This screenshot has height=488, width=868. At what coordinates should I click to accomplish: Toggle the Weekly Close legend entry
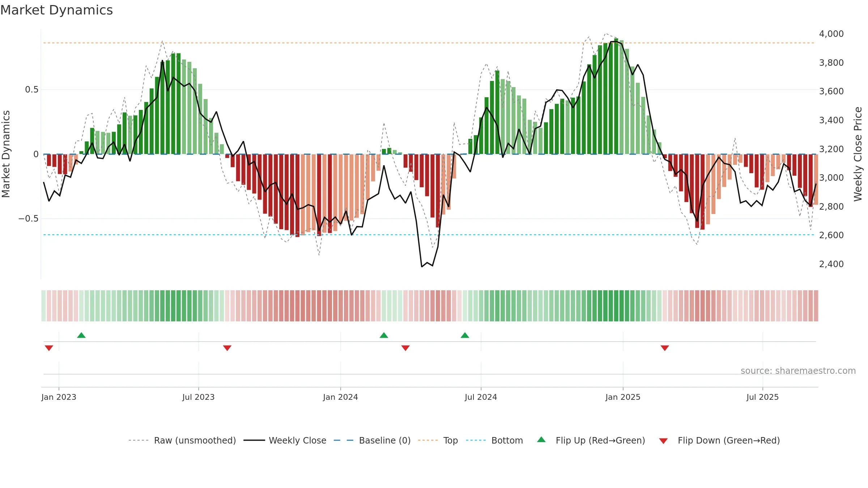(285, 440)
